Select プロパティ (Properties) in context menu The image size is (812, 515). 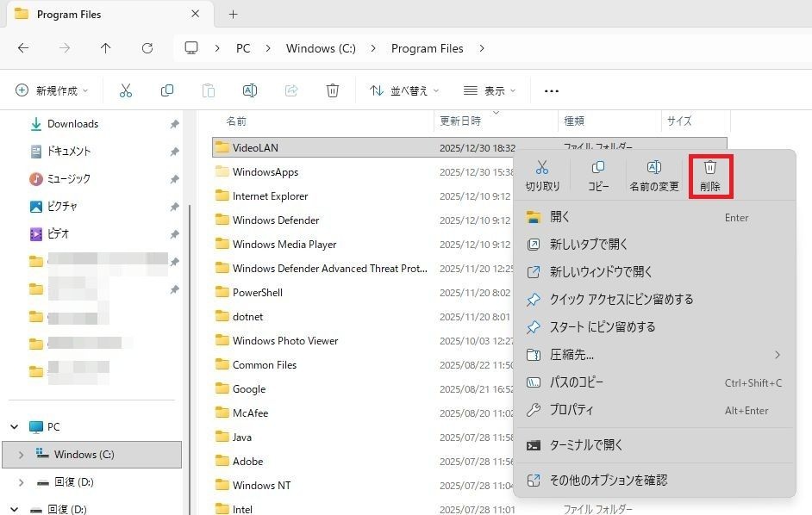tap(572, 410)
